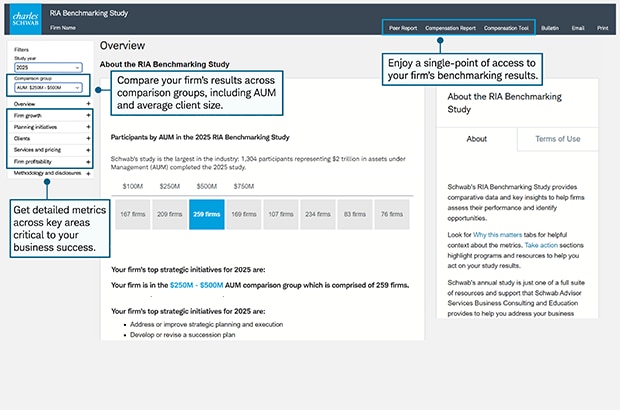Click 'Participants by AUM' chart heading
The height and width of the screenshot is (410, 620).
200,137
